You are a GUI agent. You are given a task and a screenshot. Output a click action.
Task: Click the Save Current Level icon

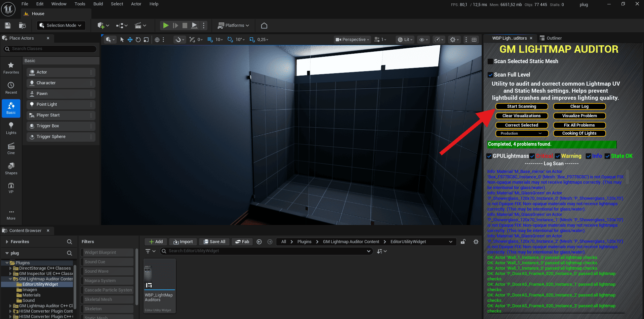pyautogui.click(x=7, y=25)
